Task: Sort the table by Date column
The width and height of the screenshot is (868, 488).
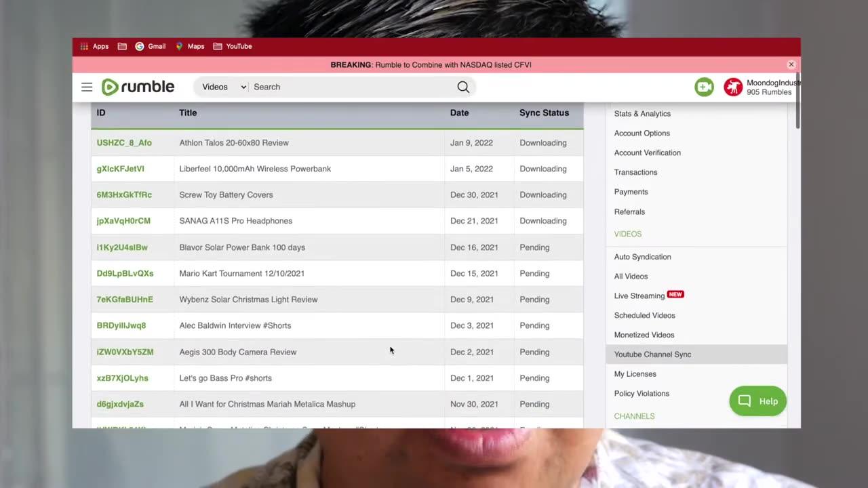Action: [459, 113]
